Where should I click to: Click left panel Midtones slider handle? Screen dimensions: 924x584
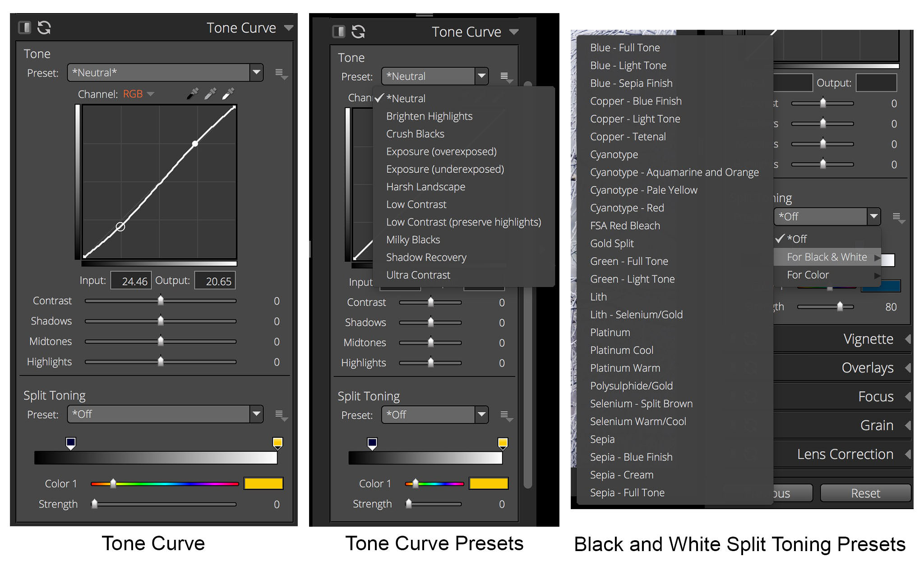pos(161,341)
